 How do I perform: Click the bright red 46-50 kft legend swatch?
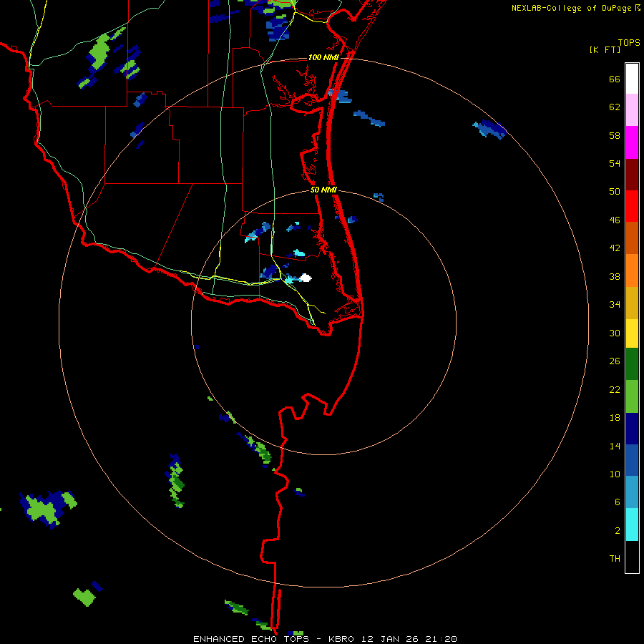pos(632,206)
